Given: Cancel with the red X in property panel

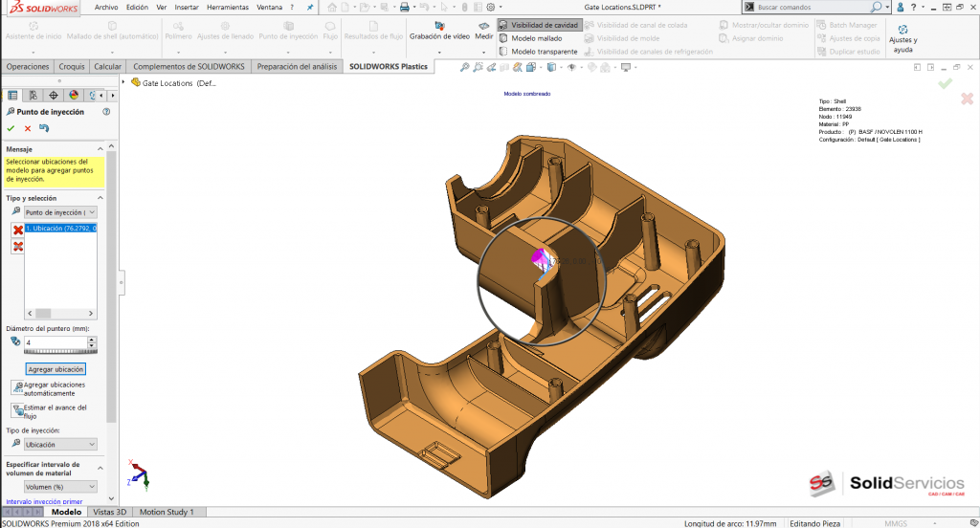Looking at the screenshot, I should (x=27, y=128).
